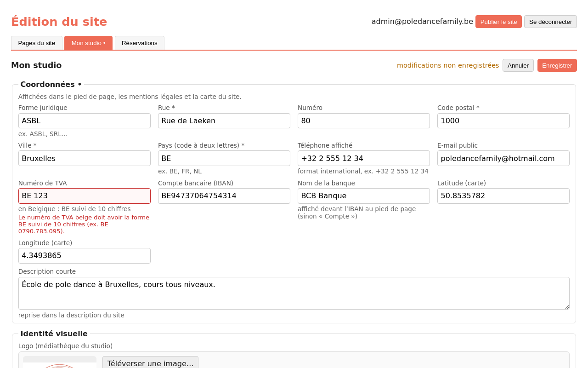Click Se déconnecter to log out
Screen dimensions: 588x368
[x=550, y=22]
